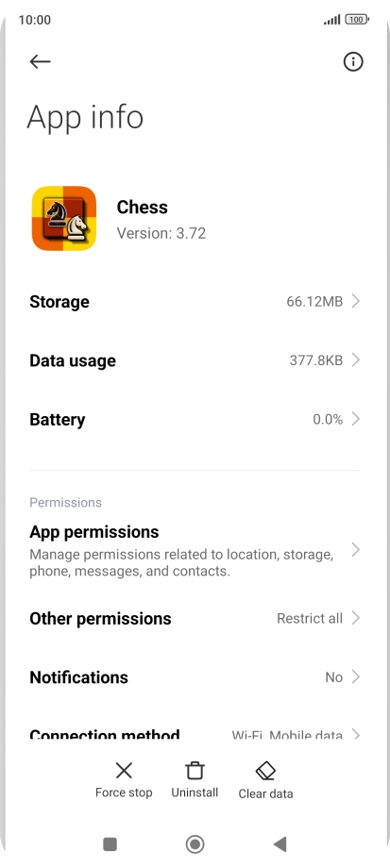Tap the Force stop X icon

[x=124, y=770]
